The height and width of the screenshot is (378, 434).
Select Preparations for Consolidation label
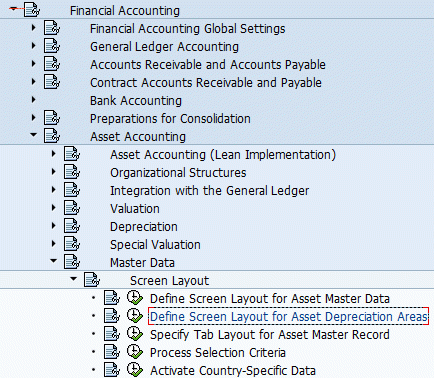pos(170,119)
